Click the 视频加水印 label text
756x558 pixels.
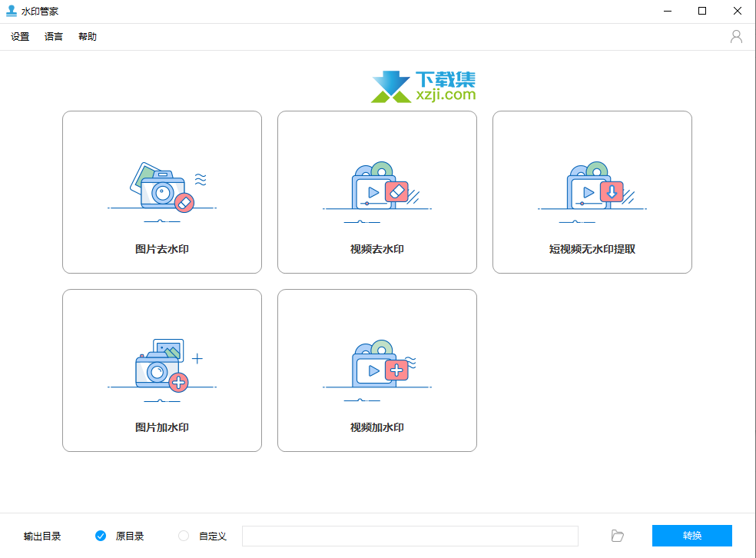click(376, 427)
